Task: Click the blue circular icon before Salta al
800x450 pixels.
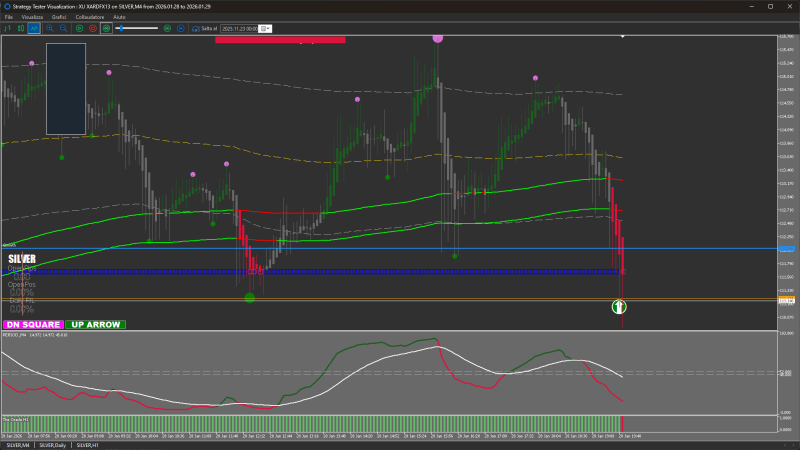Action: (181, 29)
